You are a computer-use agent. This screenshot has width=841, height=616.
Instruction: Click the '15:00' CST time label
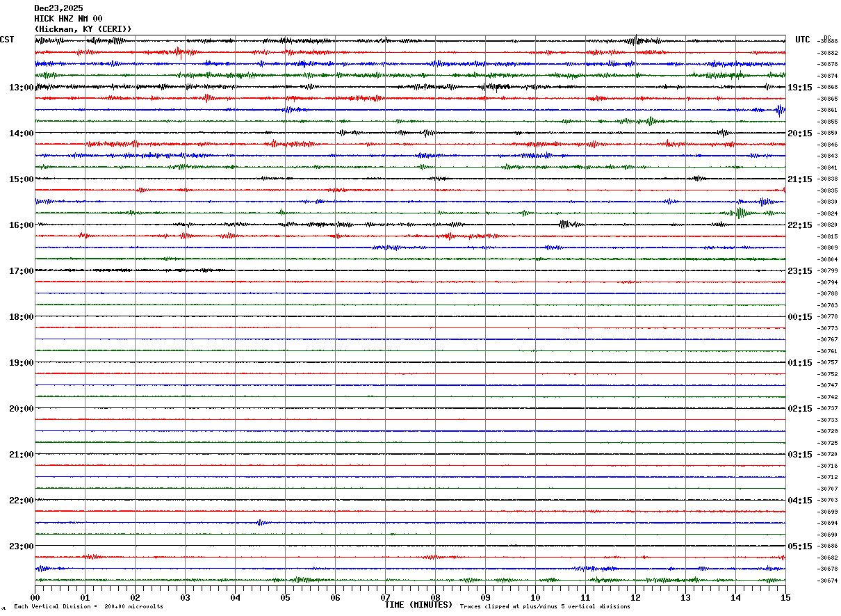pos(21,179)
